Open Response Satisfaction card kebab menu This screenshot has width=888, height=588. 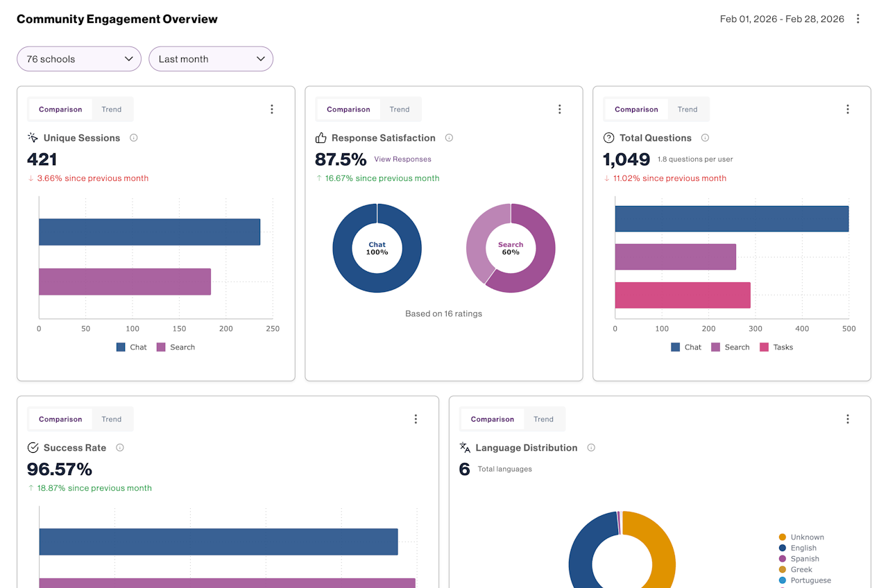point(560,109)
